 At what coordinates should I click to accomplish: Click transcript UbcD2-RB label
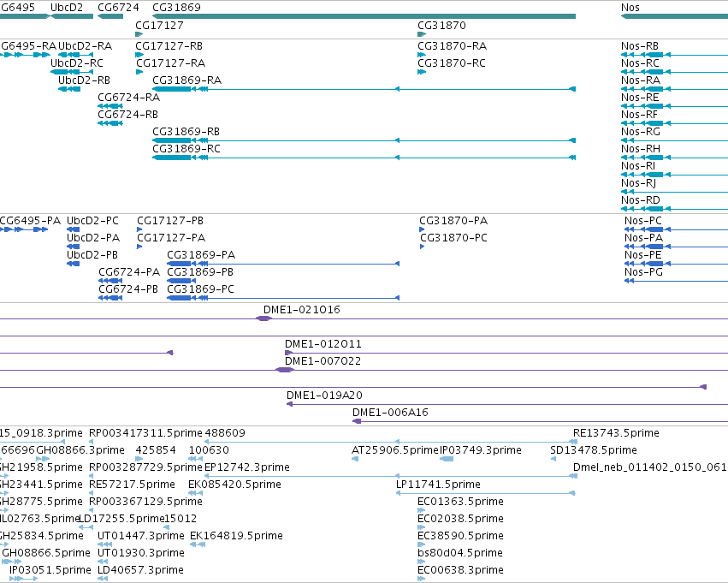click(x=84, y=80)
